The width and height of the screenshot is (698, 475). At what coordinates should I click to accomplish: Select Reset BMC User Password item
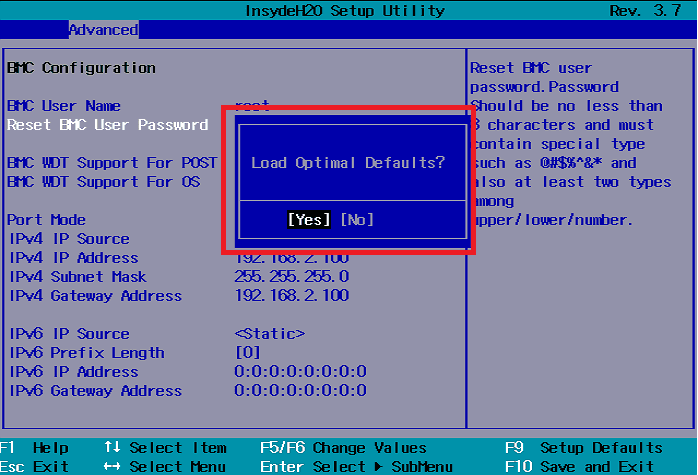coord(107,125)
